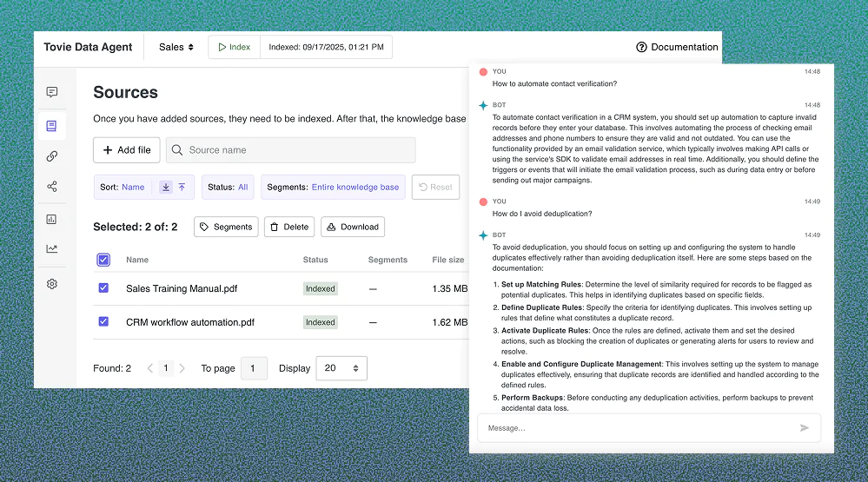The image size is (868, 482).
Task: Open the settings gear icon
Action: click(x=52, y=284)
